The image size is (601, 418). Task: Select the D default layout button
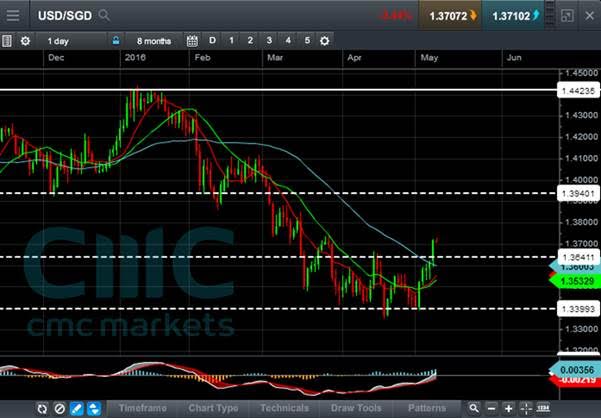click(212, 41)
